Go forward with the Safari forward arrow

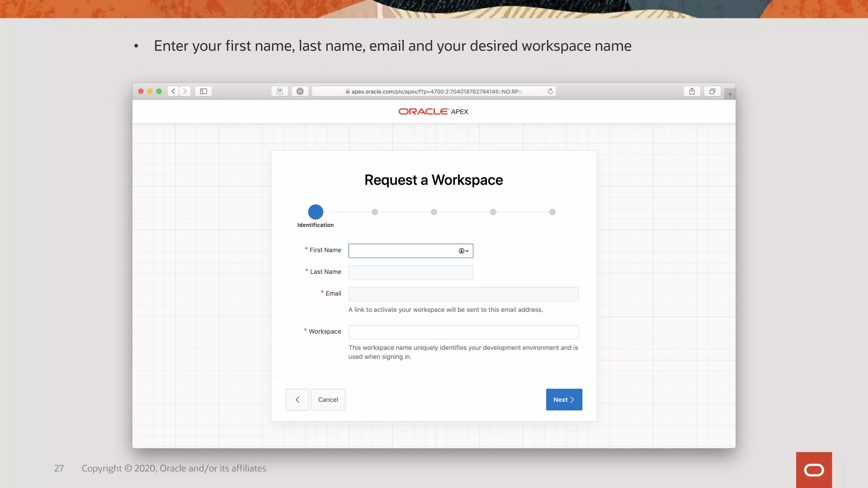click(185, 91)
